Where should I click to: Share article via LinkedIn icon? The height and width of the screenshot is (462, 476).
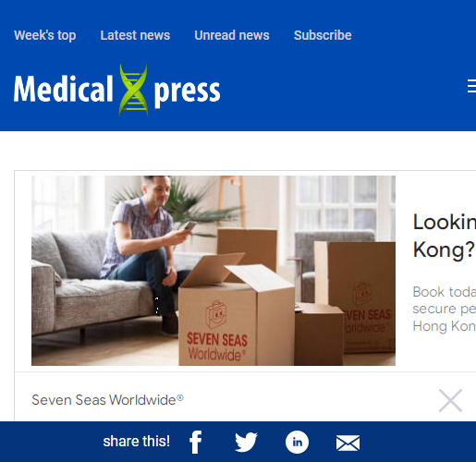click(297, 443)
